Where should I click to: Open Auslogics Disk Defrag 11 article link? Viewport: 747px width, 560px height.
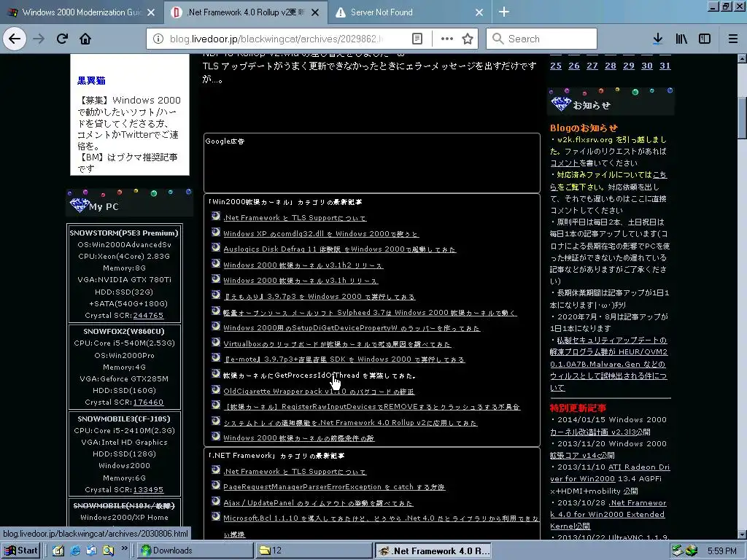tap(340, 249)
